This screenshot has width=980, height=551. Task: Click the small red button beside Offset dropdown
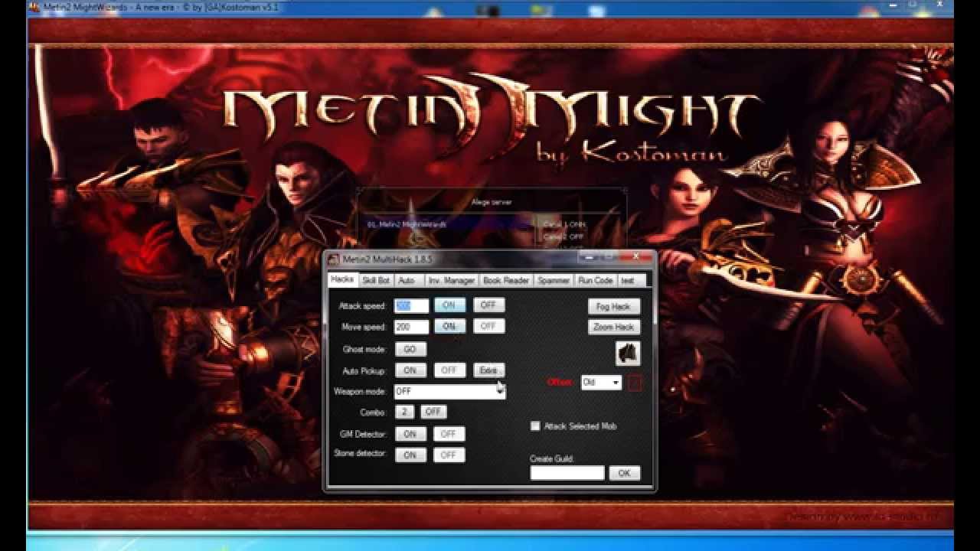coord(635,383)
